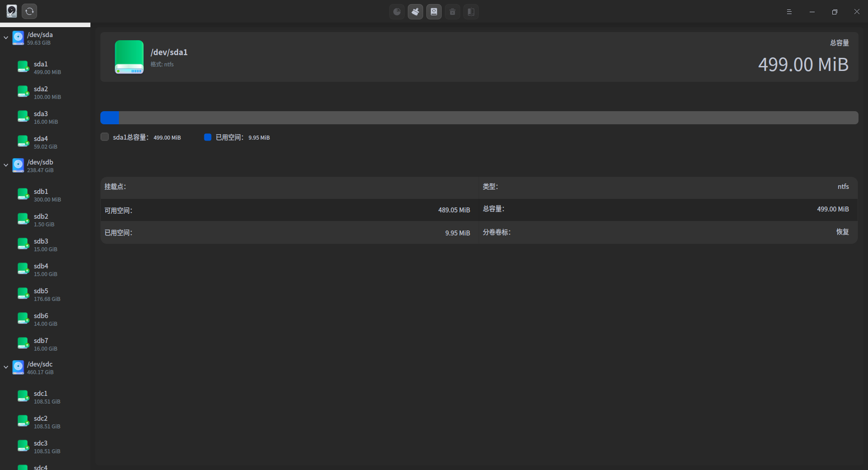Click the Disk Utility app icon
Viewport: 868px width, 470px height.
point(12,11)
